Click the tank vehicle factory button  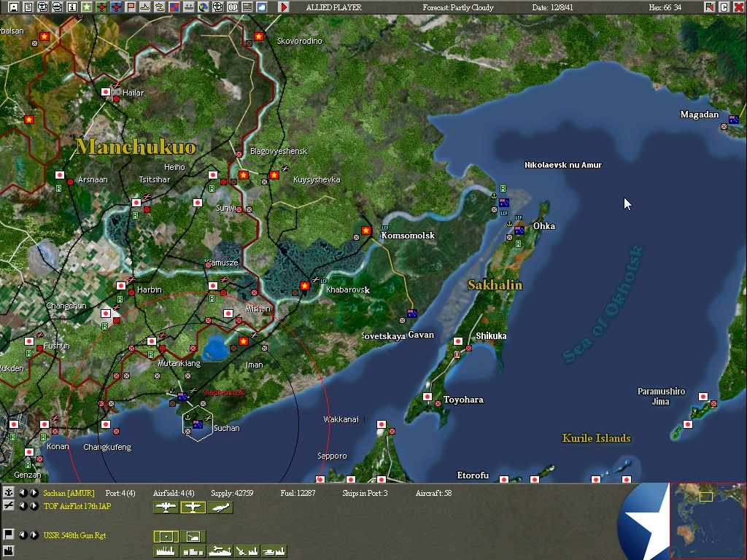point(274,551)
